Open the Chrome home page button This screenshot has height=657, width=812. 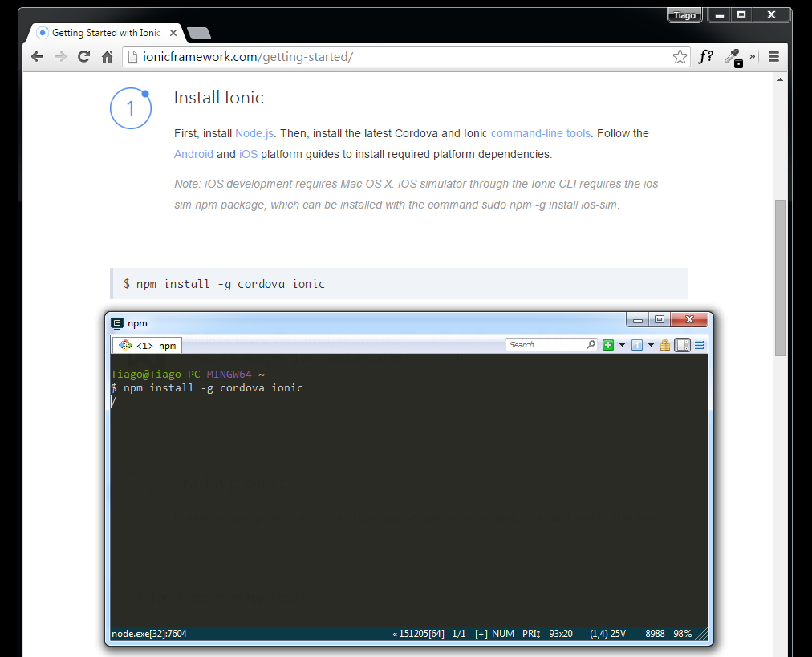click(x=108, y=56)
